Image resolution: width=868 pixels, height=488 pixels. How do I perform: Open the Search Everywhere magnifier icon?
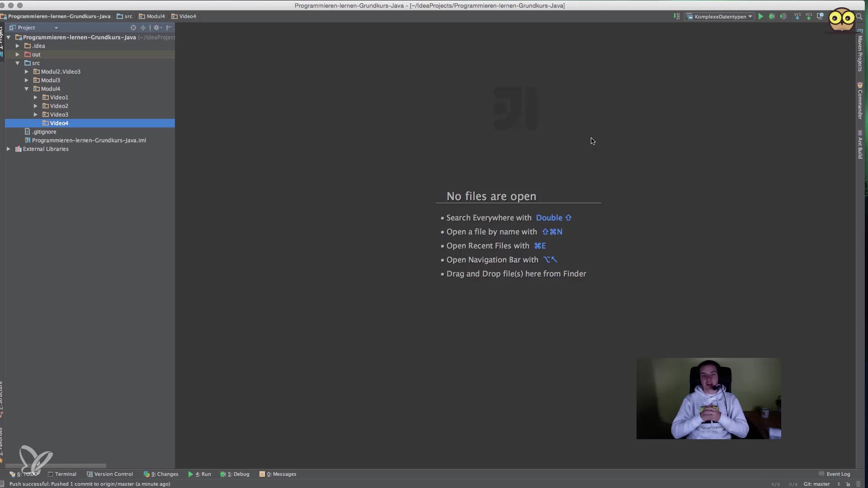tap(859, 16)
